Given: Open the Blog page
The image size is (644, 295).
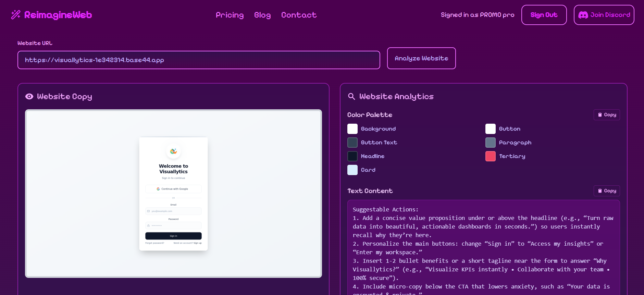Looking at the screenshot, I should [x=262, y=15].
